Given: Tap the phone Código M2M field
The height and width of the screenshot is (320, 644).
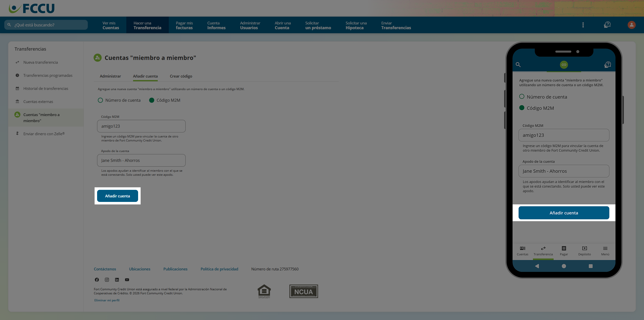Looking at the screenshot, I should (564, 135).
